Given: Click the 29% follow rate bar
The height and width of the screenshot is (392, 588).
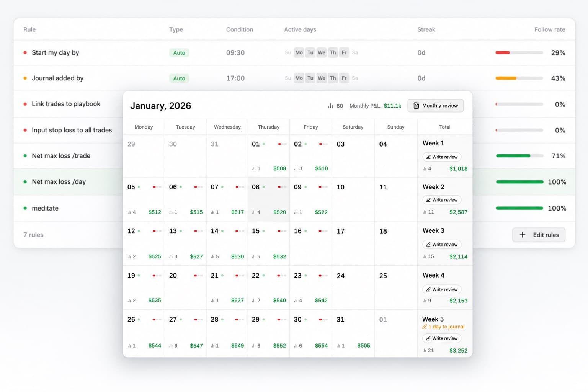Looking at the screenshot, I should click(519, 52).
